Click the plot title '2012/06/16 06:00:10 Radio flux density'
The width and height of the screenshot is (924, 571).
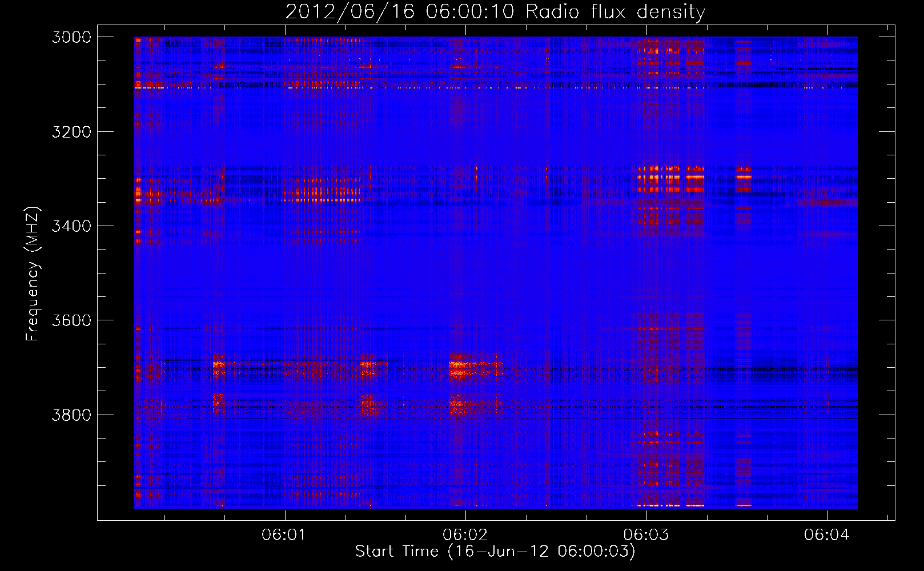(x=495, y=11)
